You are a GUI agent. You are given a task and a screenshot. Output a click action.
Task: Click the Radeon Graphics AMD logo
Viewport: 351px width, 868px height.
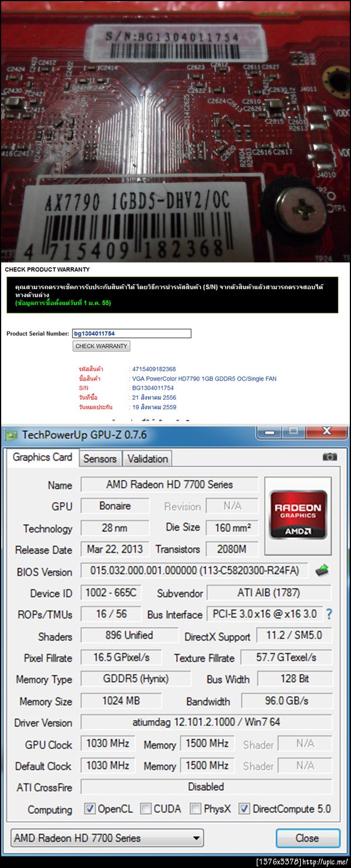point(298,514)
